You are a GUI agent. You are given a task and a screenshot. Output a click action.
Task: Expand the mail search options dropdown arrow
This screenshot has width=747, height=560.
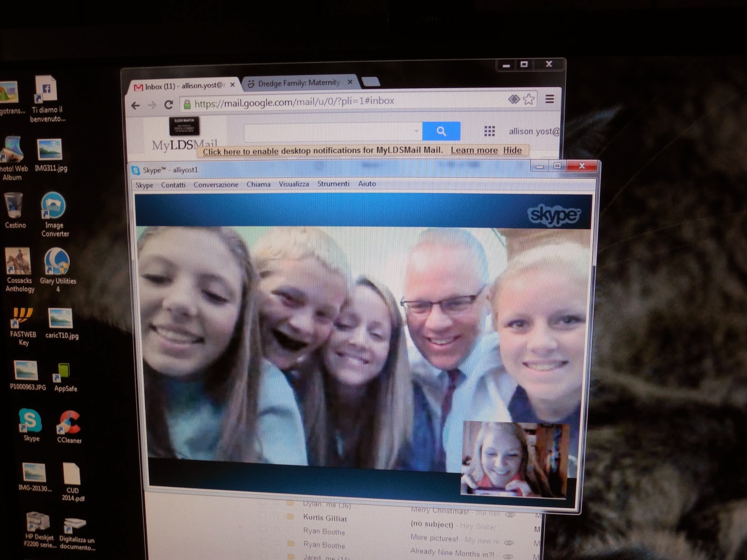tap(416, 131)
